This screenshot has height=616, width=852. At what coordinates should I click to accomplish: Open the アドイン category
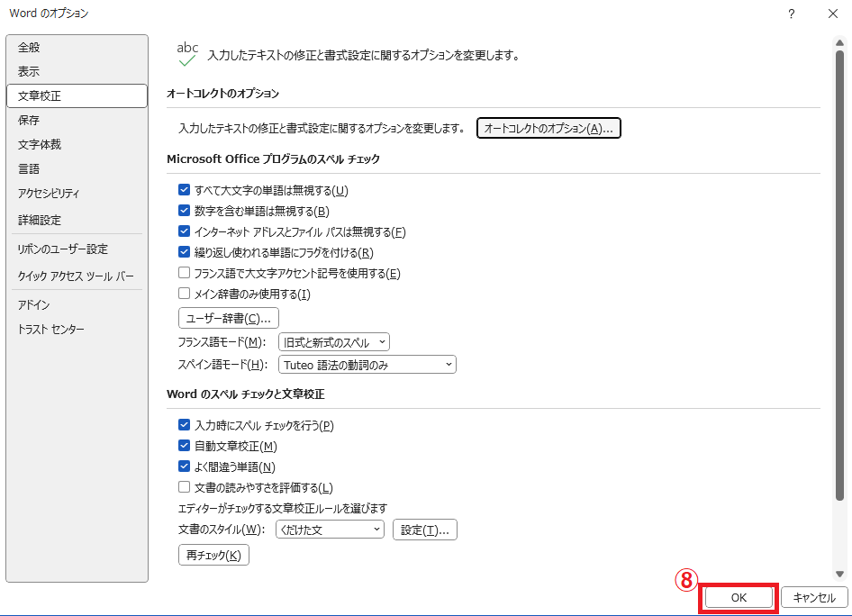[x=77, y=304]
